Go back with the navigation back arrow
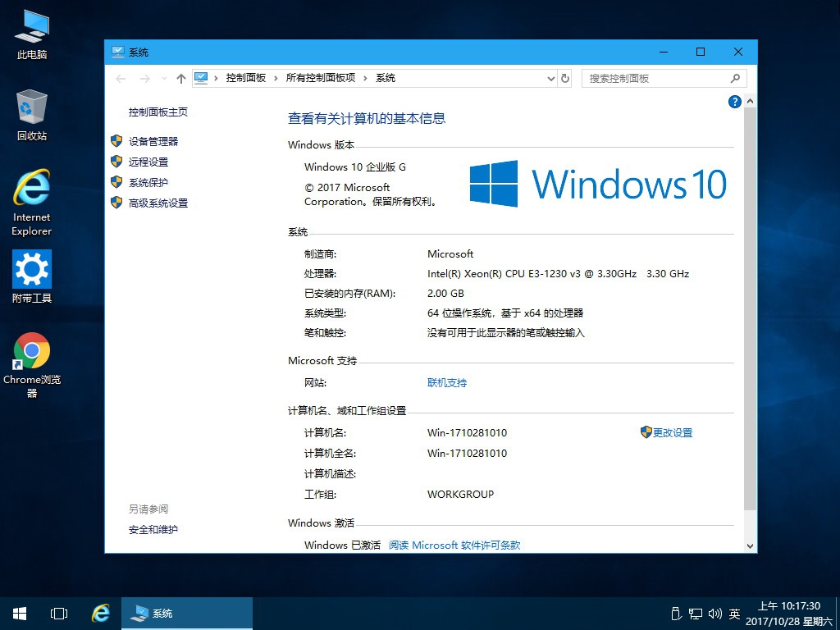The height and width of the screenshot is (630, 840). pyautogui.click(x=121, y=79)
